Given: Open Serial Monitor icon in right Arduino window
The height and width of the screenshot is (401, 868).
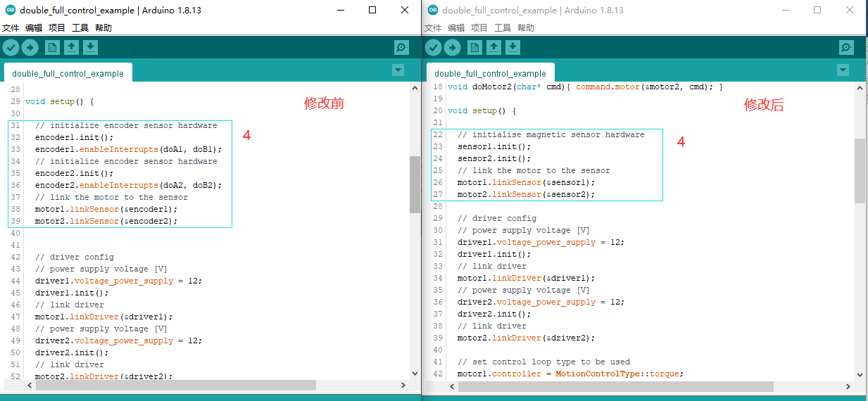Looking at the screenshot, I should click(x=846, y=47).
